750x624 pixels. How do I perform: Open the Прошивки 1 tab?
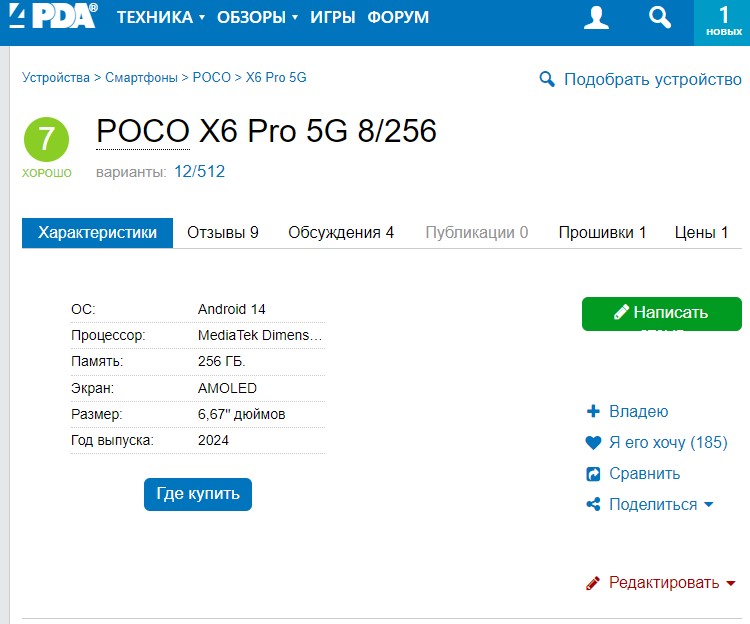tap(602, 232)
